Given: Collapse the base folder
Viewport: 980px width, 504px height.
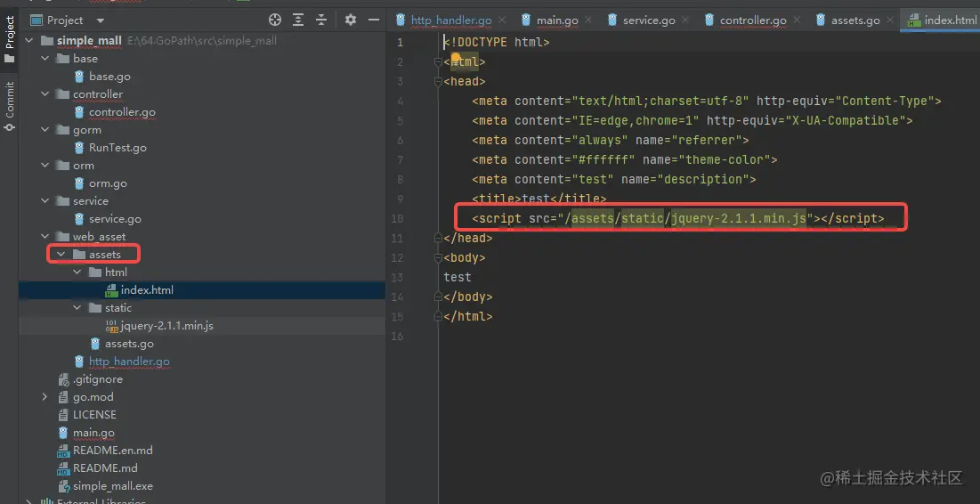Looking at the screenshot, I should tap(45, 58).
